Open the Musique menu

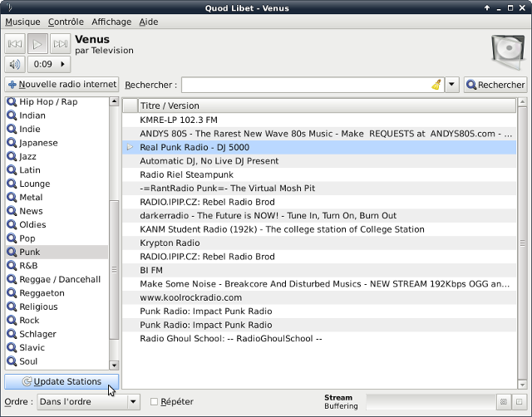[x=22, y=22]
